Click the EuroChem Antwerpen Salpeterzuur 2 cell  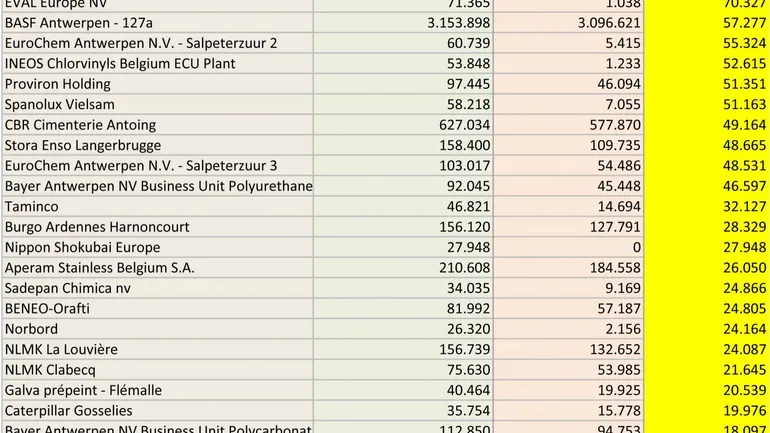pos(157,43)
